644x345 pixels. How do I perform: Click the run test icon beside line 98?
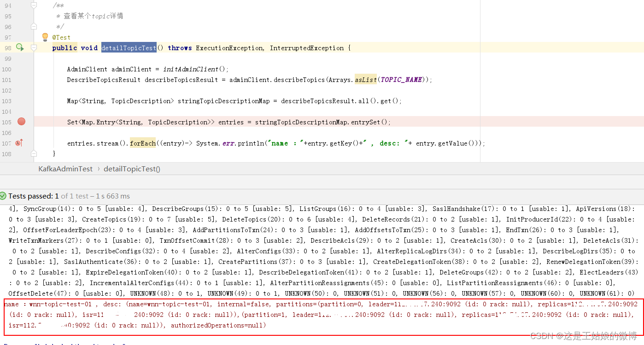tap(19, 47)
